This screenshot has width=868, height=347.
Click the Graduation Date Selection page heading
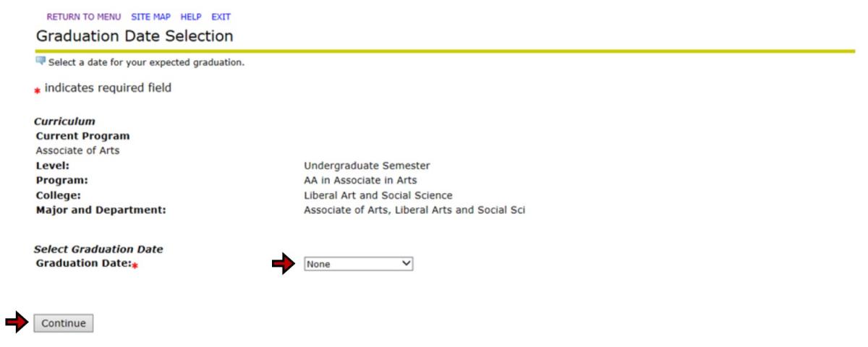click(x=135, y=35)
